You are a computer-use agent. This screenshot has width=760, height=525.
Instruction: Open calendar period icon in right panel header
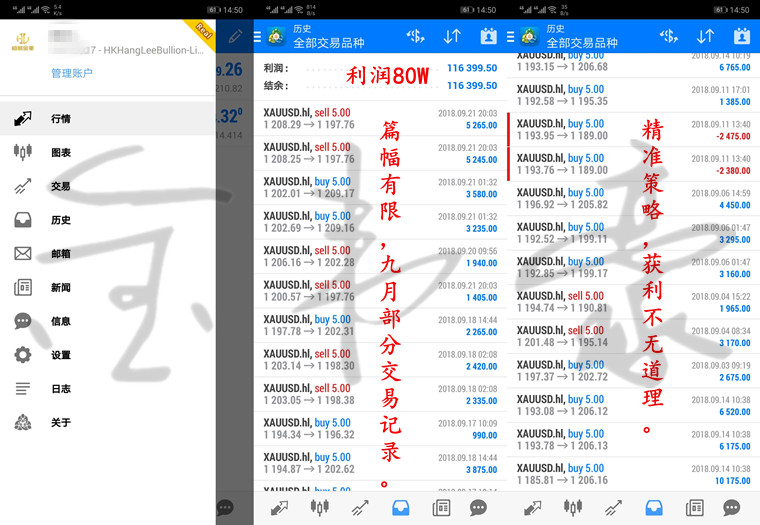[742, 37]
